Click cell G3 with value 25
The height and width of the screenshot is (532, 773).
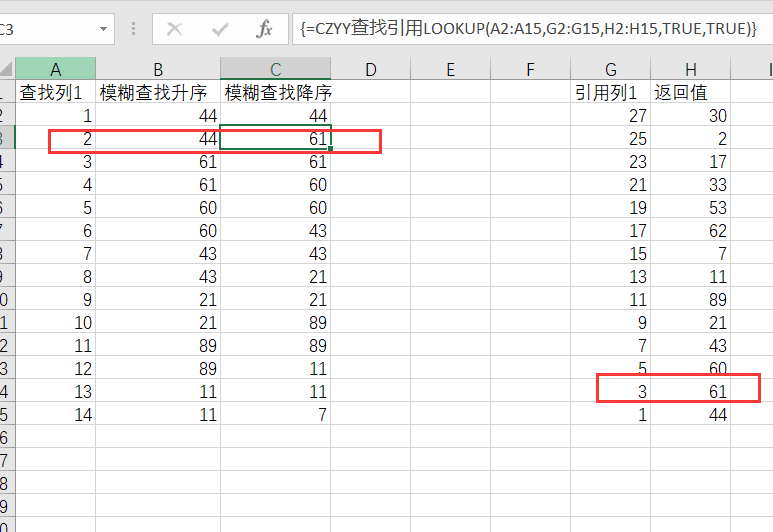click(611, 138)
